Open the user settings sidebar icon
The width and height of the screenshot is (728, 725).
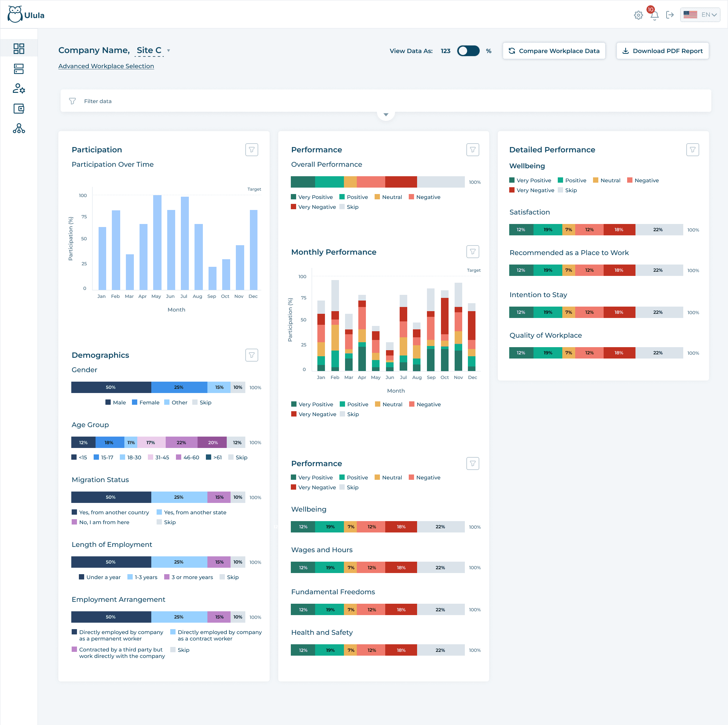pos(19,89)
